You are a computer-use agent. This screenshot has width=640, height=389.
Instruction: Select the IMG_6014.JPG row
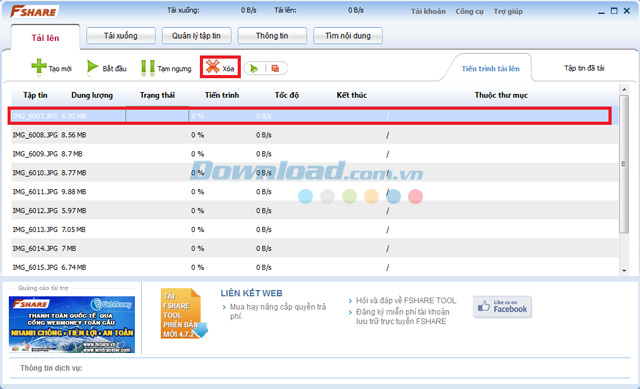[x=314, y=248]
